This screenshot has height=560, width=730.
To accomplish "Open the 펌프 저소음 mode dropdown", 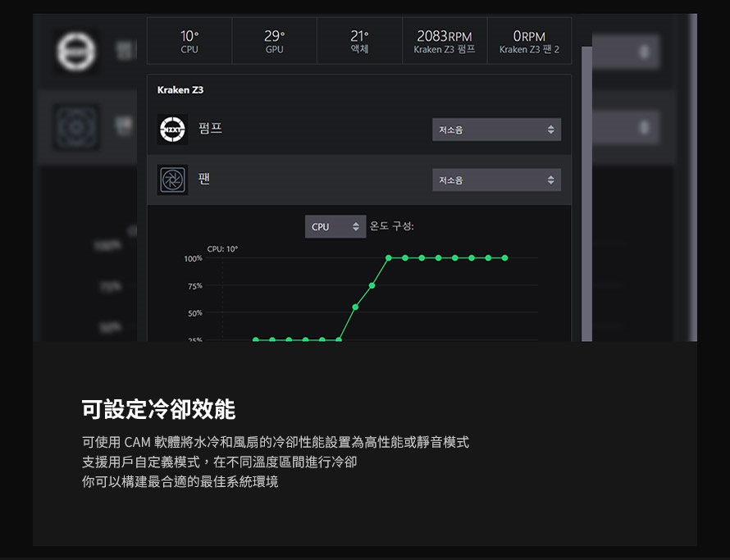I will (496, 130).
